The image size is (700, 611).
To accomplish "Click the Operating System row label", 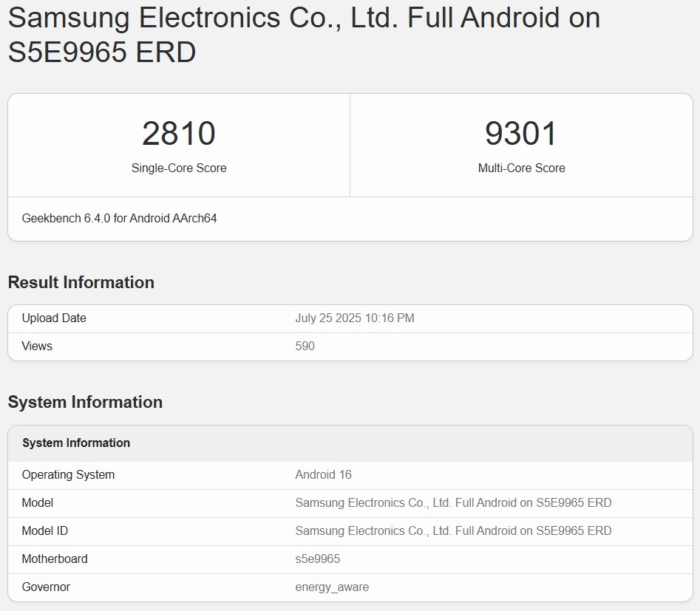I will pos(68,475).
